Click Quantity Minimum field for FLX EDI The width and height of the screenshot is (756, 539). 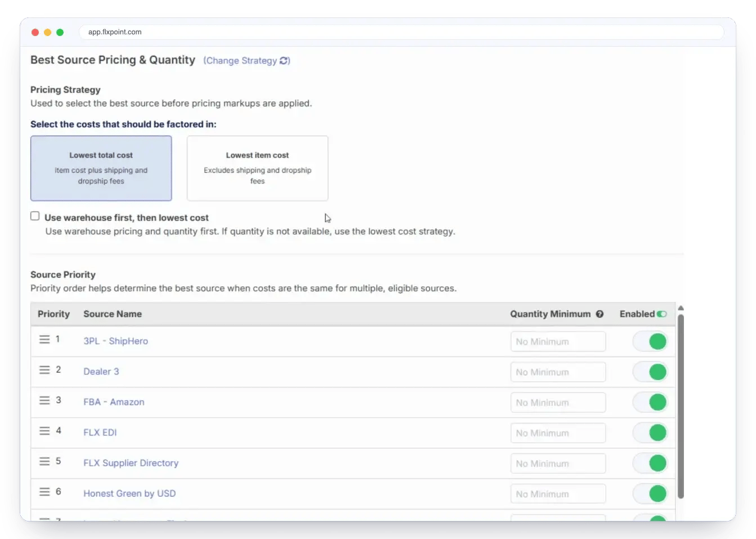pos(558,433)
